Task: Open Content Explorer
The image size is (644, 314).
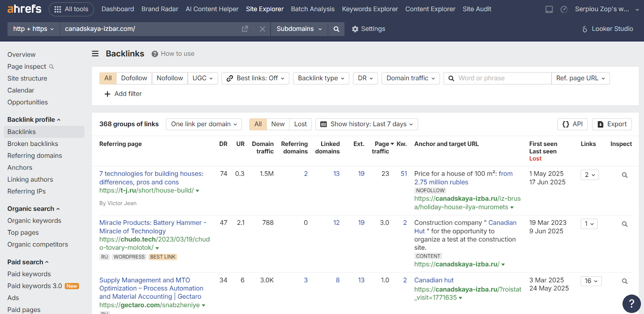Action: (x=430, y=9)
